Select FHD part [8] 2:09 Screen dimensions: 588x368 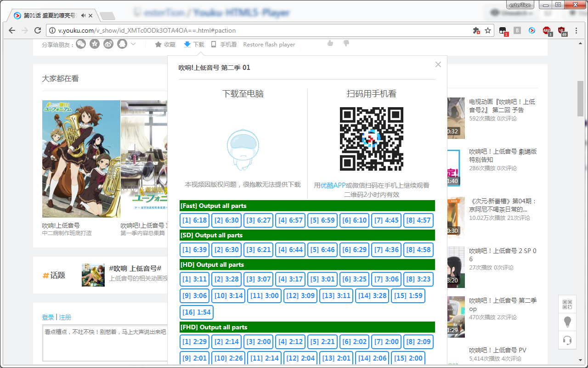(x=418, y=342)
